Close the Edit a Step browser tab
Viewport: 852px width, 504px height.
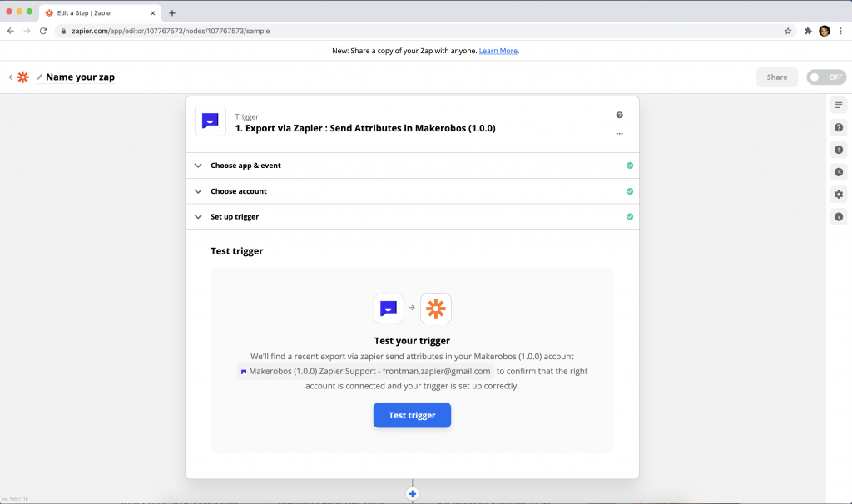pyautogui.click(x=153, y=13)
